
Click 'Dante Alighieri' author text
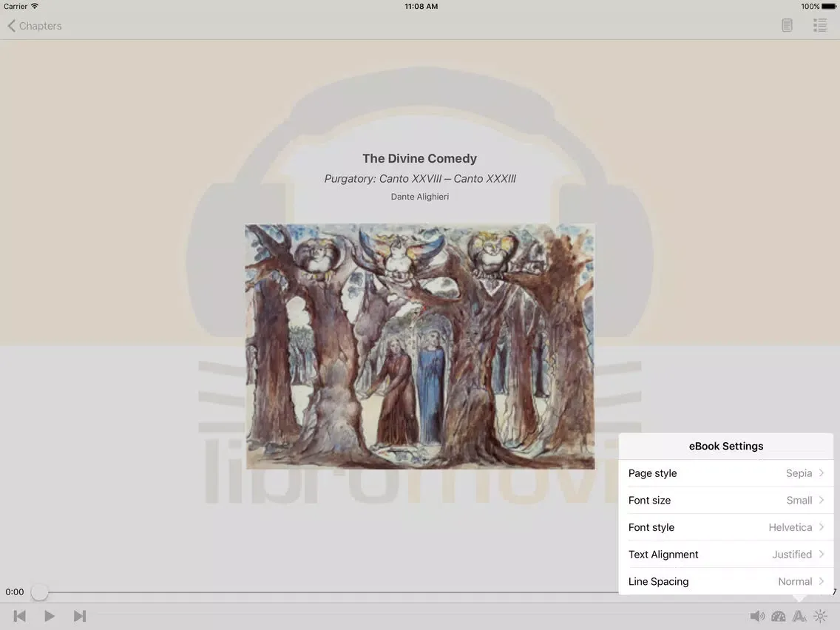click(x=420, y=197)
